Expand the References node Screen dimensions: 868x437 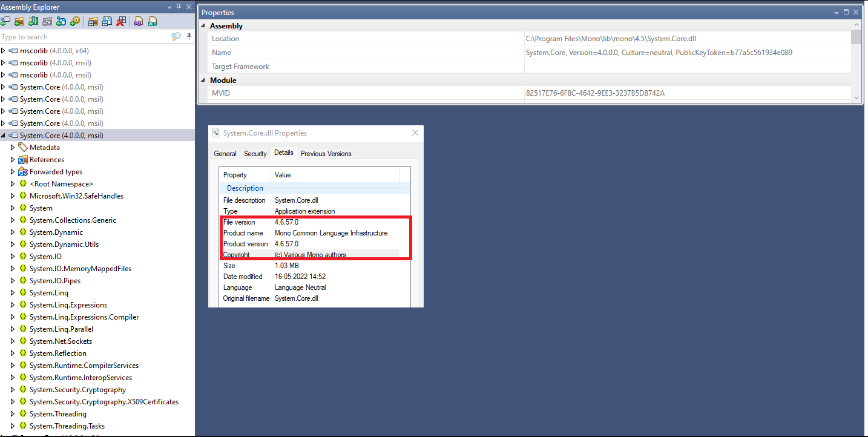point(13,159)
